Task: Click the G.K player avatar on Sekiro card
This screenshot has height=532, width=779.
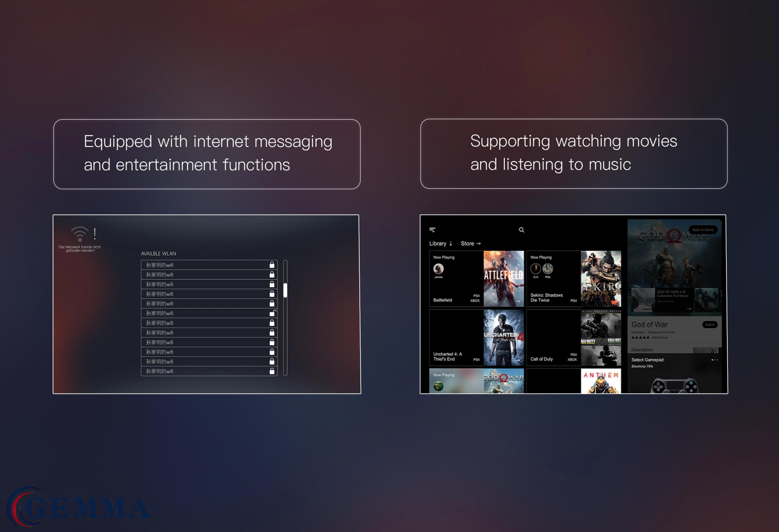Action: click(x=536, y=268)
